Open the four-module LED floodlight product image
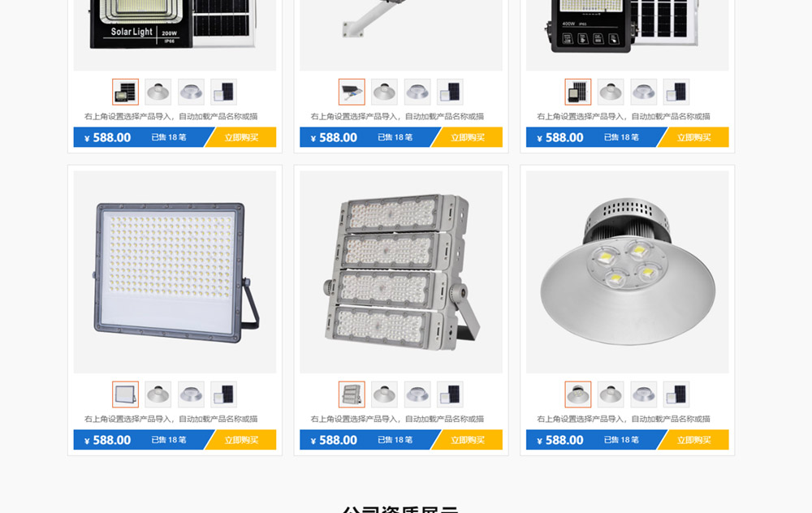 click(x=401, y=272)
